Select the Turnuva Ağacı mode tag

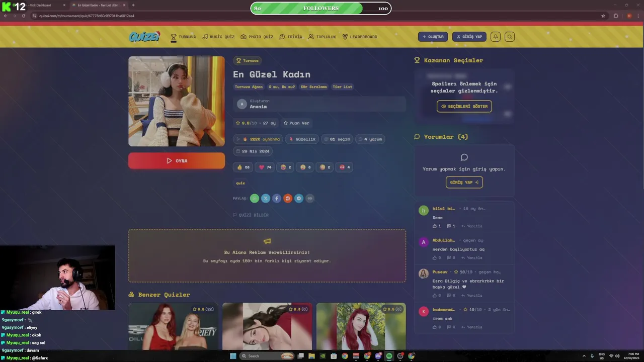[x=249, y=86]
